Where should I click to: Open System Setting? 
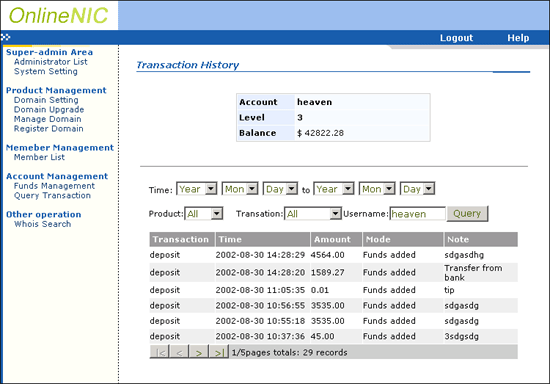46,71
